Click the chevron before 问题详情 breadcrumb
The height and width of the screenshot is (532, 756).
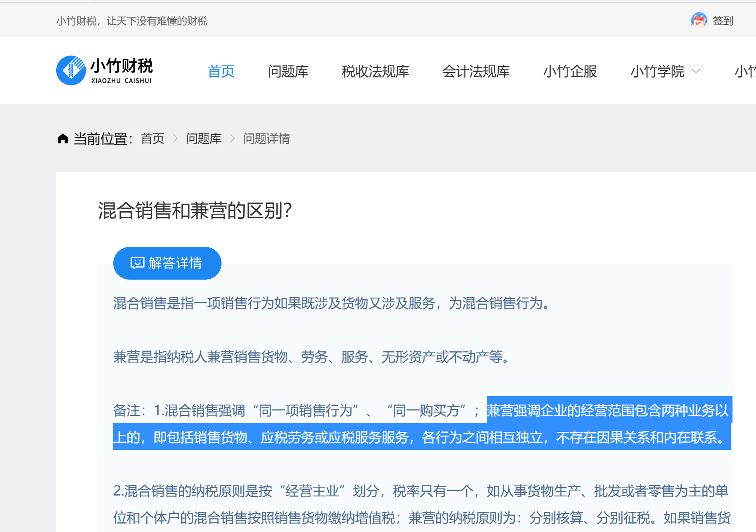point(232,138)
